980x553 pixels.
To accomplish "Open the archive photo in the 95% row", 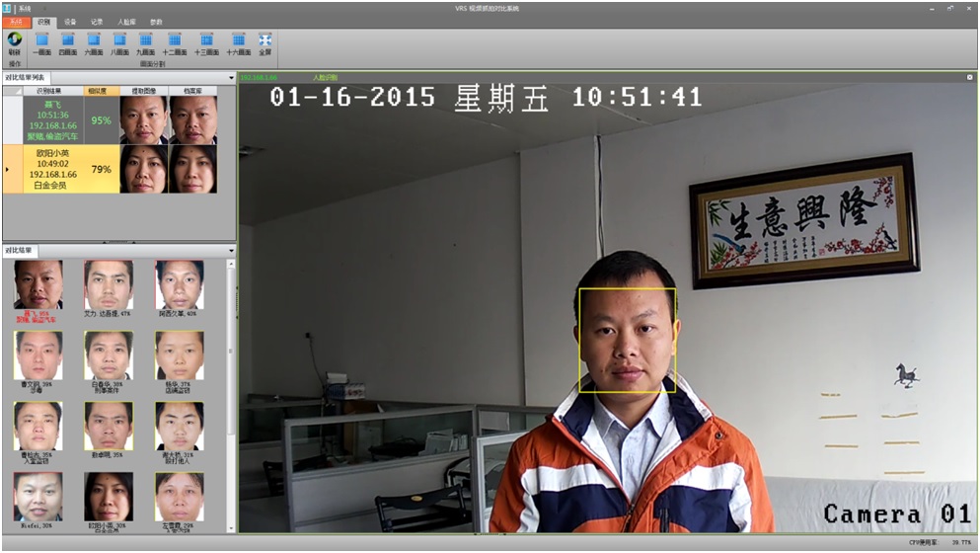I will [193, 120].
